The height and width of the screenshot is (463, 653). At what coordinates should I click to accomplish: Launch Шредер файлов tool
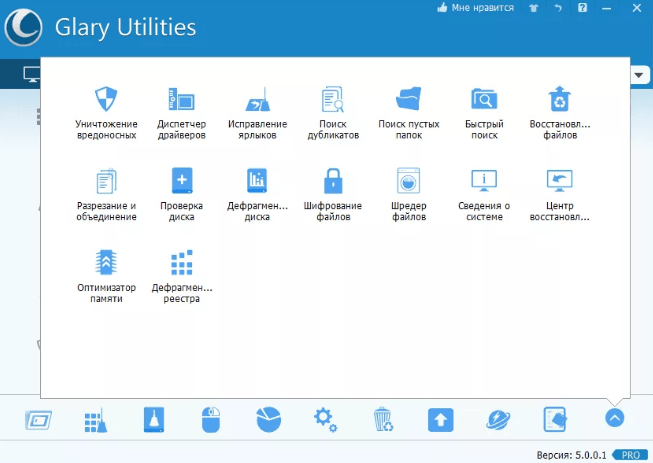(x=409, y=194)
